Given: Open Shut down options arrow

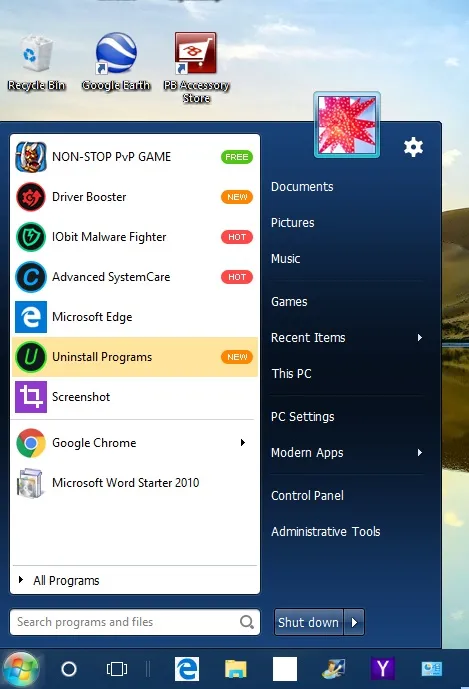Looking at the screenshot, I should tap(354, 622).
